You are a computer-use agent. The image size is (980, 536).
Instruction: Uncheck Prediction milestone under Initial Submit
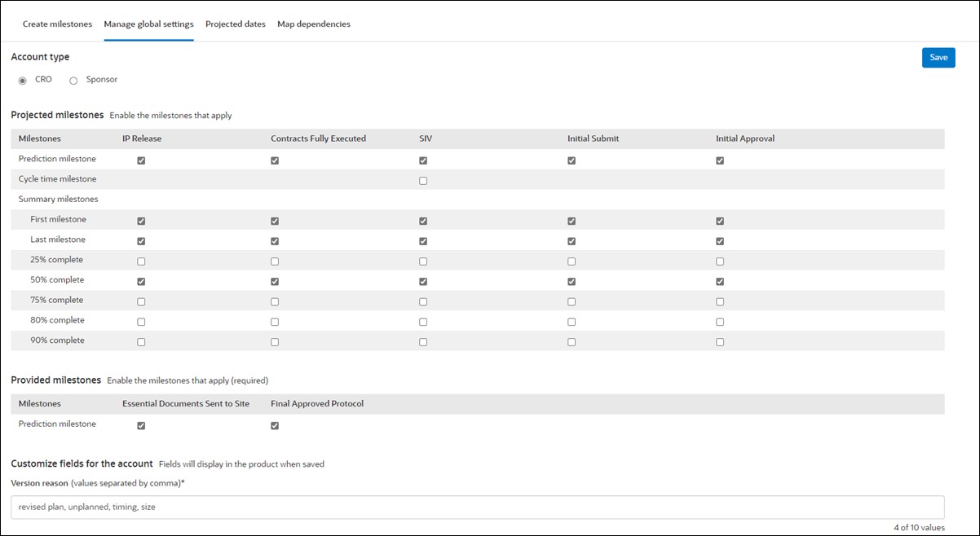click(x=571, y=160)
